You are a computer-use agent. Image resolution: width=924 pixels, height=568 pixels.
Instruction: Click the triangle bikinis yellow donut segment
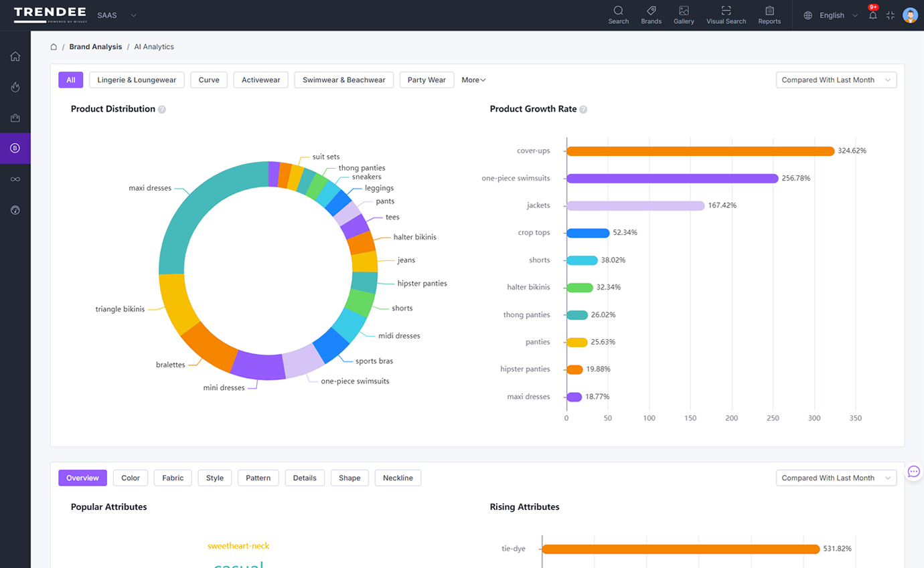[x=177, y=302]
